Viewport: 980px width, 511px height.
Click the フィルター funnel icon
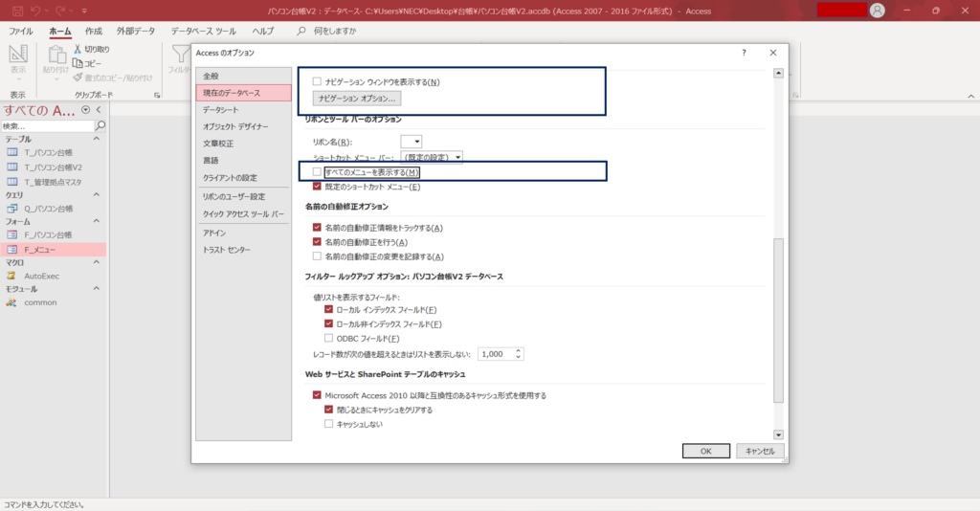pyautogui.click(x=181, y=54)
